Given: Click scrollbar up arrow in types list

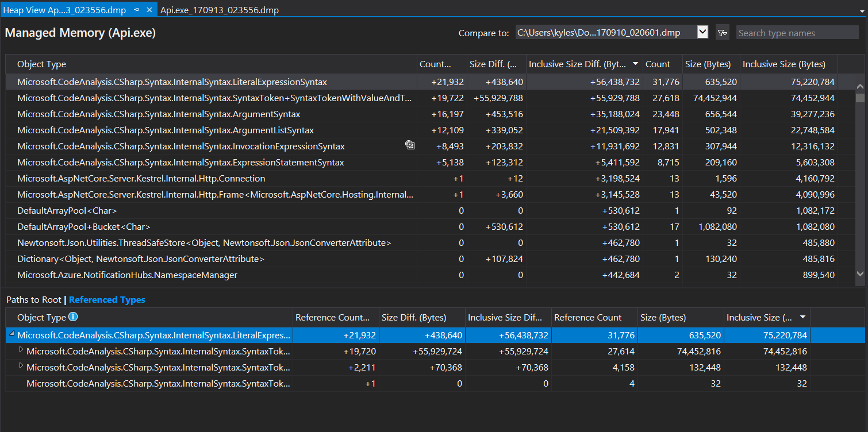Looking at the screenshot, I should click(x=860, y=87).
